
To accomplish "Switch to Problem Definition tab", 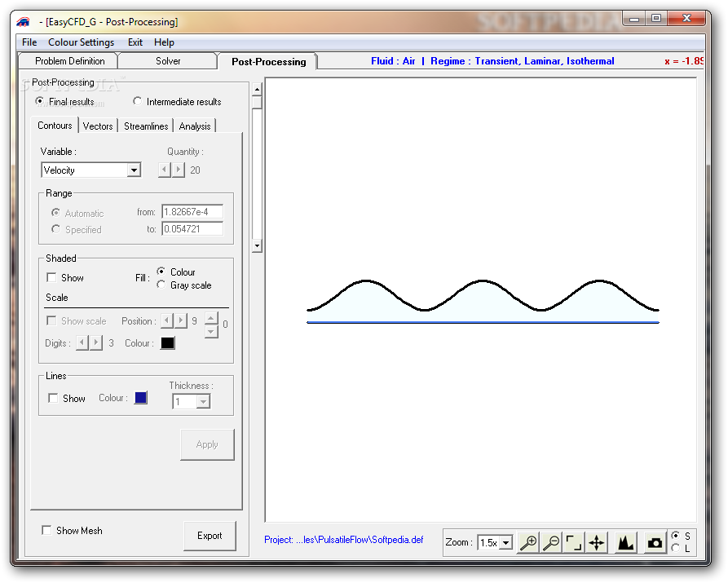I will (x=69, y=61).
